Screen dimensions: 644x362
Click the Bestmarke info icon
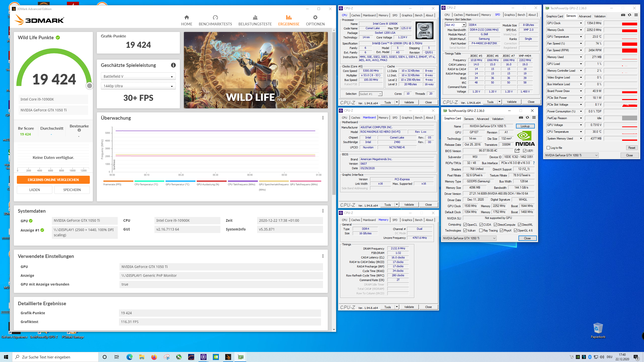point(79,130)
